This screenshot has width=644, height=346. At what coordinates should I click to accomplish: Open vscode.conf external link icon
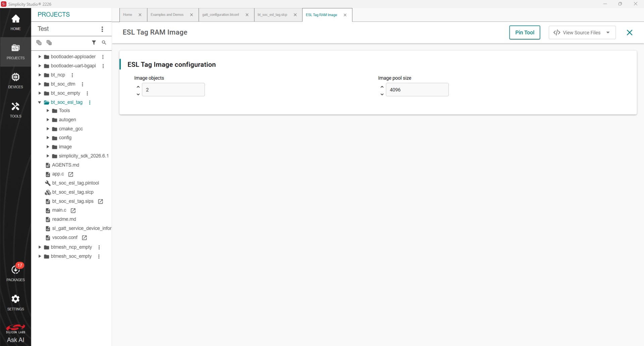85,238
